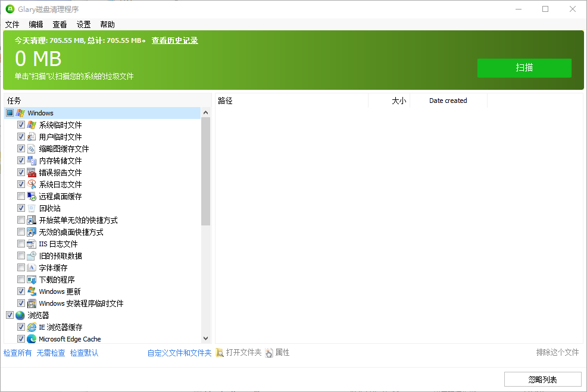Click the red 错误报告文件 toolbox icon
587x392 pixels.
(31, 172)
